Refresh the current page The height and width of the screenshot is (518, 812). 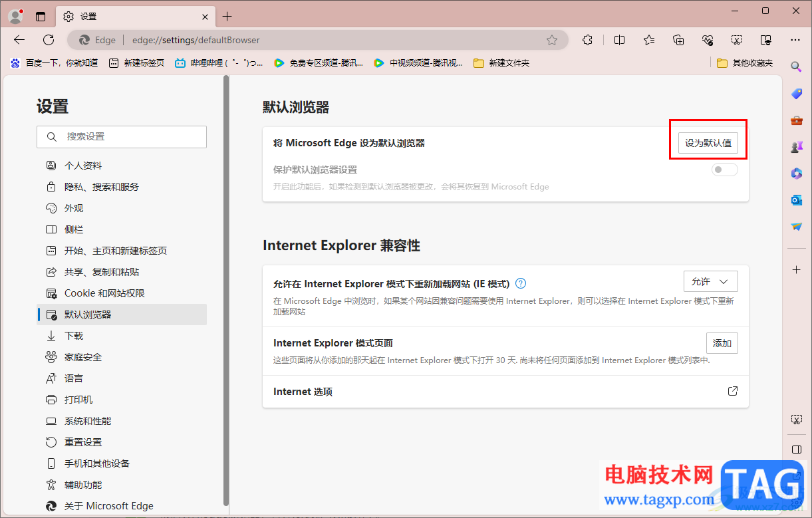(49, 40)
